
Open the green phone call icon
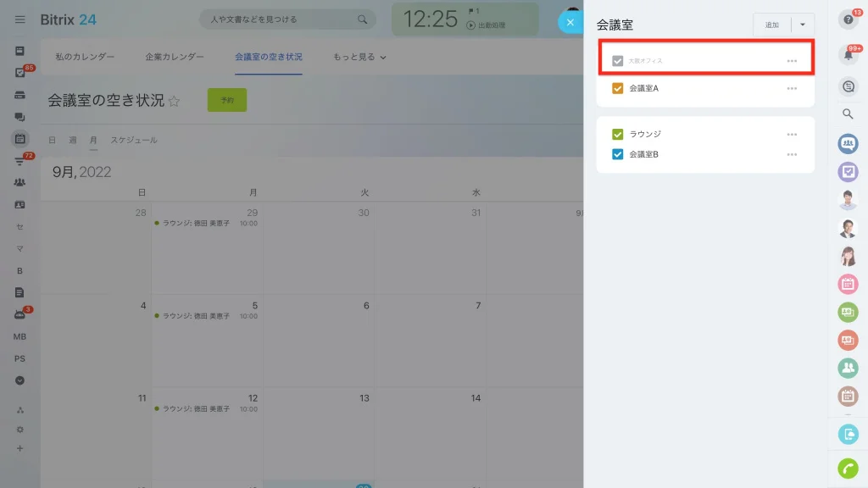click(848, 469)
